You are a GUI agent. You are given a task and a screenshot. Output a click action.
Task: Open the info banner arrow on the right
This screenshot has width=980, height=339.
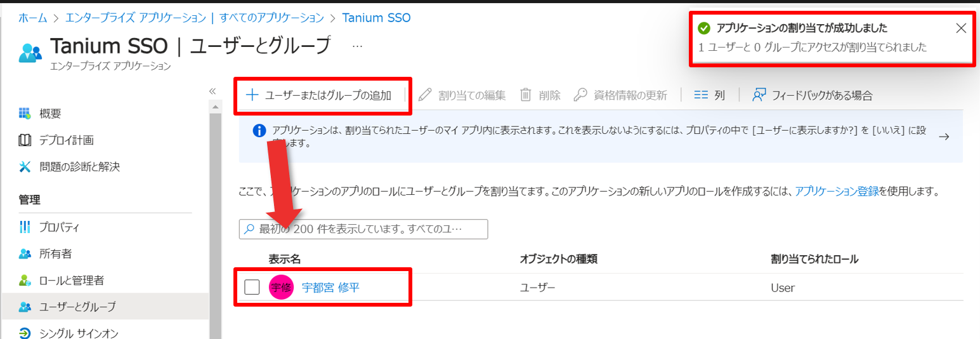pyautogui.click(x=944, y=136)
